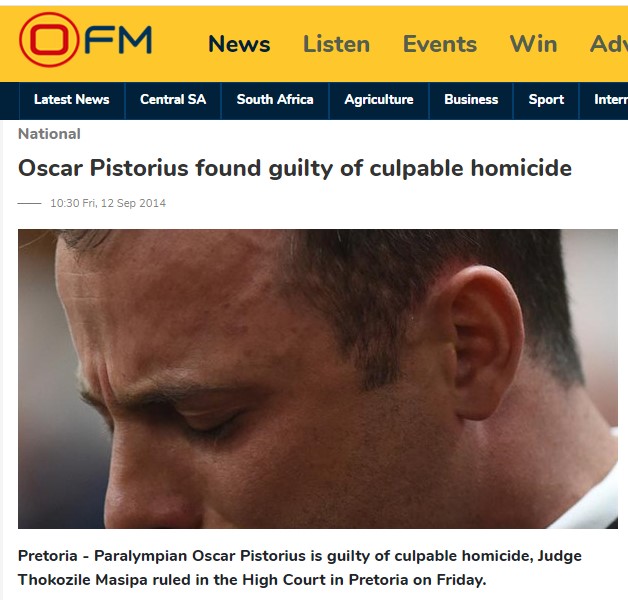Click the 10:30 Fri, 12 Sep 2014 timestamp

coord(108,203)
